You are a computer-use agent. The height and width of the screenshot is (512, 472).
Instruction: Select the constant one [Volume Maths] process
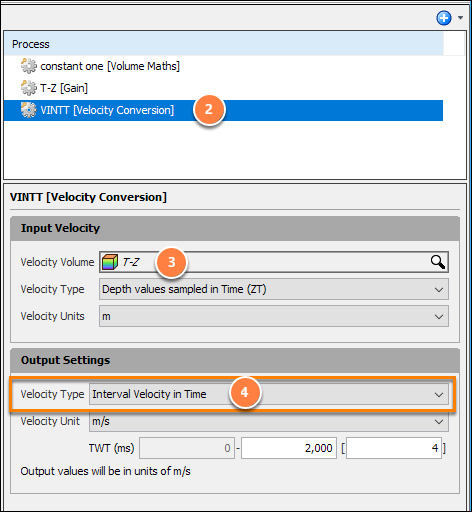click(223, 66)
